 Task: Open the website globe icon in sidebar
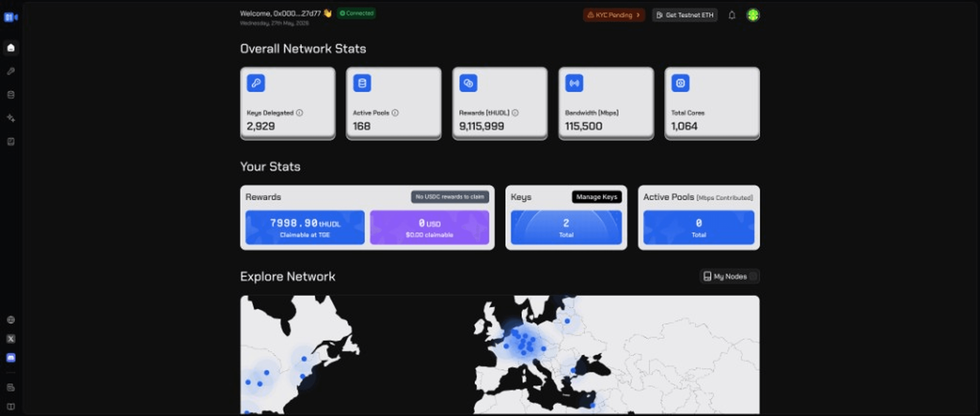pos(11,320)
